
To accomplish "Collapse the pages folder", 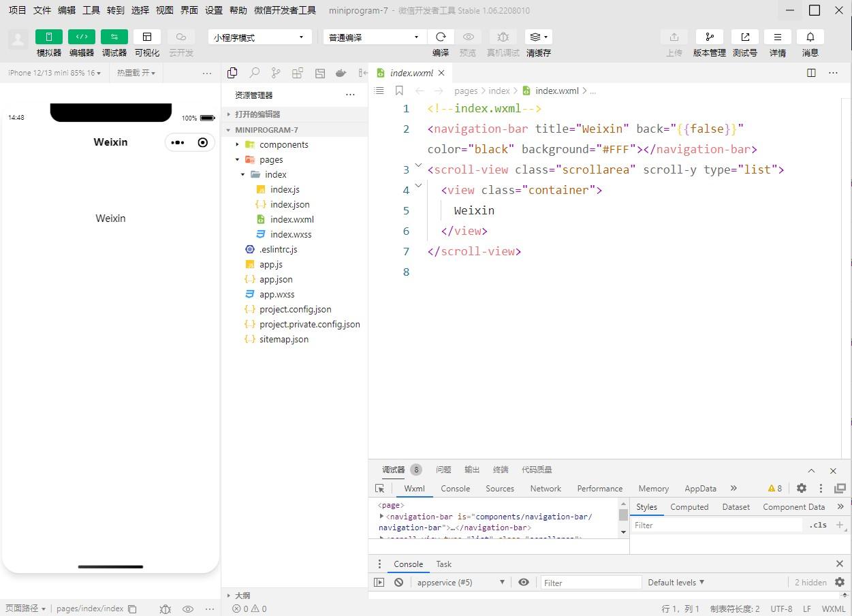I will [x=294, y=159].
